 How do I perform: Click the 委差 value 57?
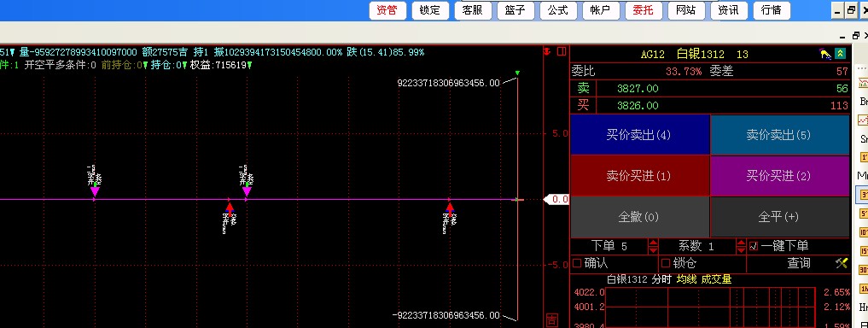click(842, 72)
